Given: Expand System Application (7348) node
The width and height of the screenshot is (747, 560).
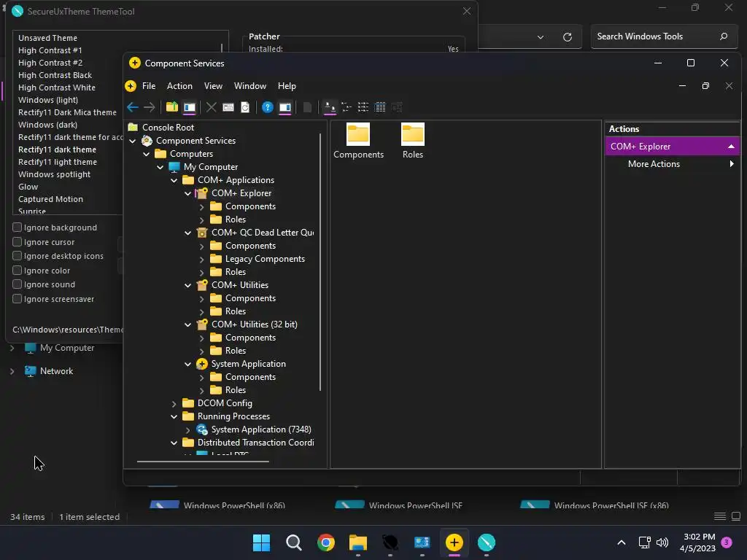Looking at the screenshot, I should pos(187,430).
